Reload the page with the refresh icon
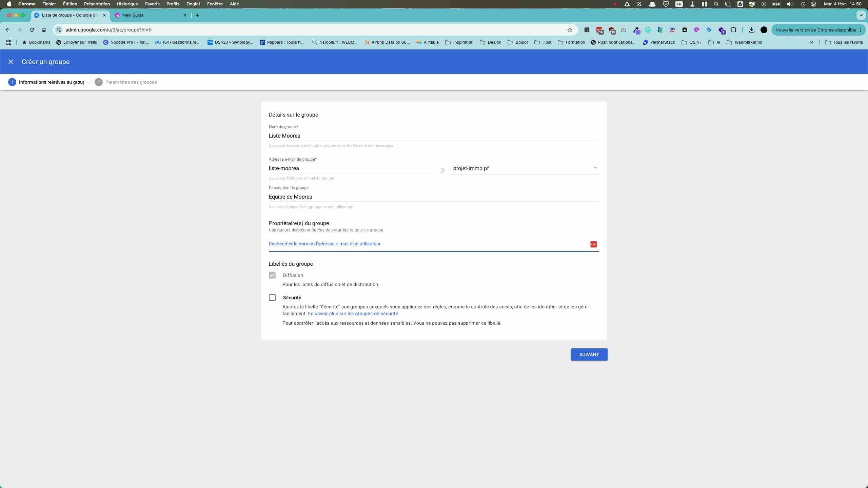Image resolution: width=868 pixels, height=488 pixels. (x=32, y=30)
